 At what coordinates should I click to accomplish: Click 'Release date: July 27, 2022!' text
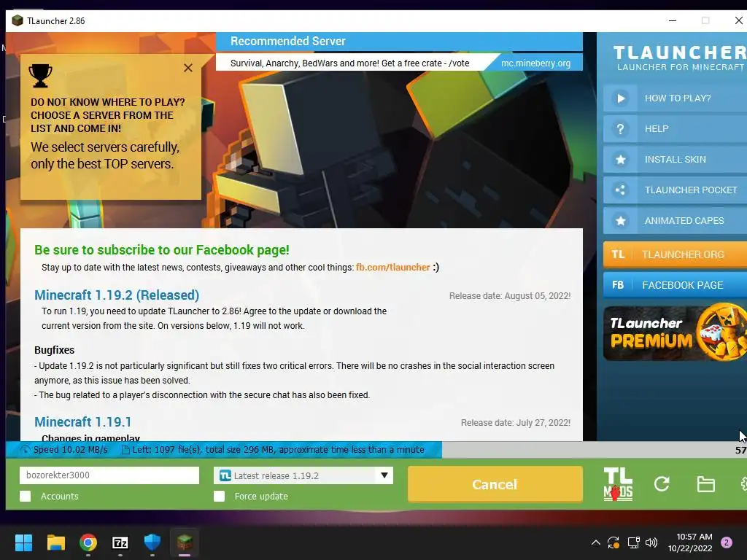pos(516,423)
